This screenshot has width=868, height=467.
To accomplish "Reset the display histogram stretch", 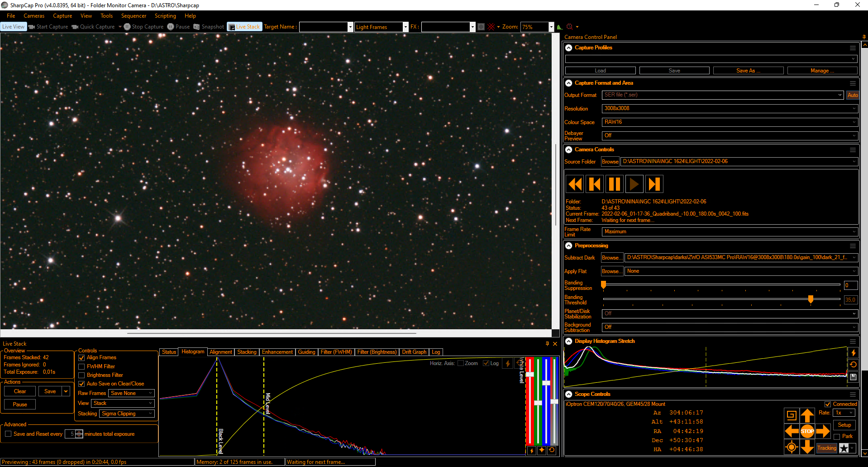I will pyautogui.click(x=853, y=365).
